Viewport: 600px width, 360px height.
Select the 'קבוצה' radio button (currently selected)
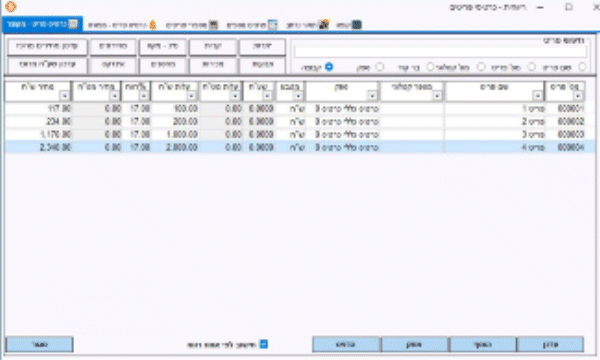pos(329,67)
